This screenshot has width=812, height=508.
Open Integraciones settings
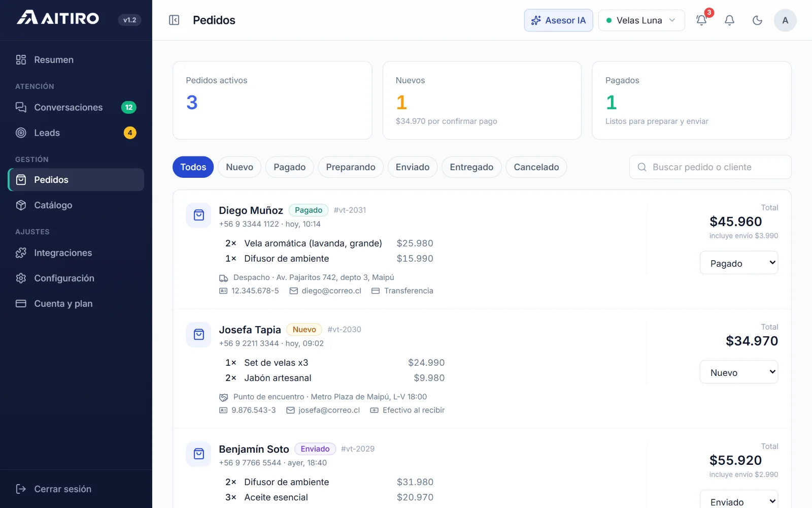coord(76,253)
